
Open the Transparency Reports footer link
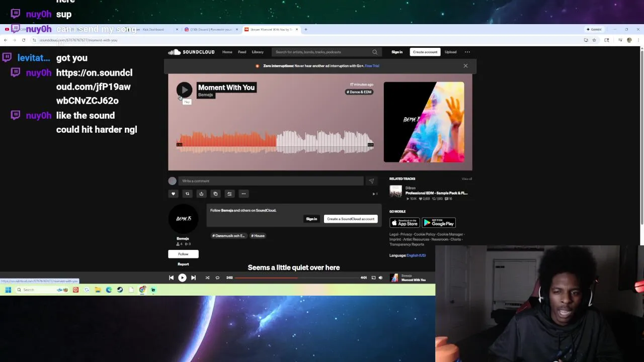pos(407,244)
